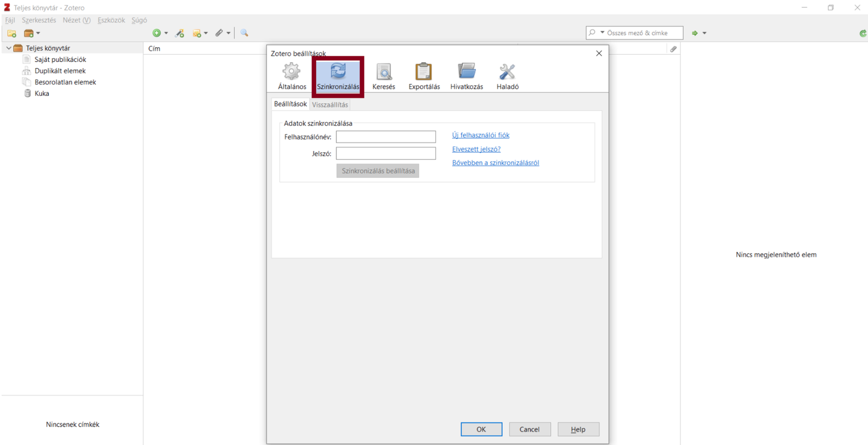Open the New Library dropdown arrow
This screenshot has width=868, height=445.
click(38, 33)
